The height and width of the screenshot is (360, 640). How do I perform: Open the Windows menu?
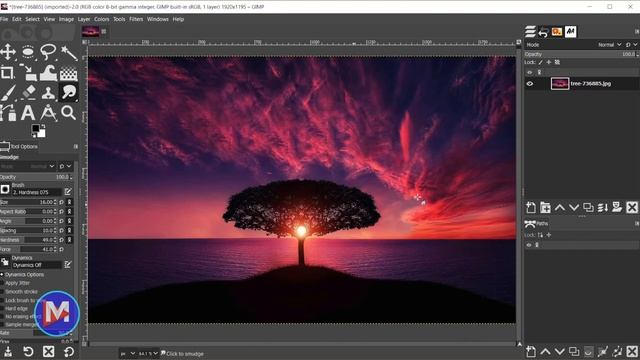coord(158,19)
